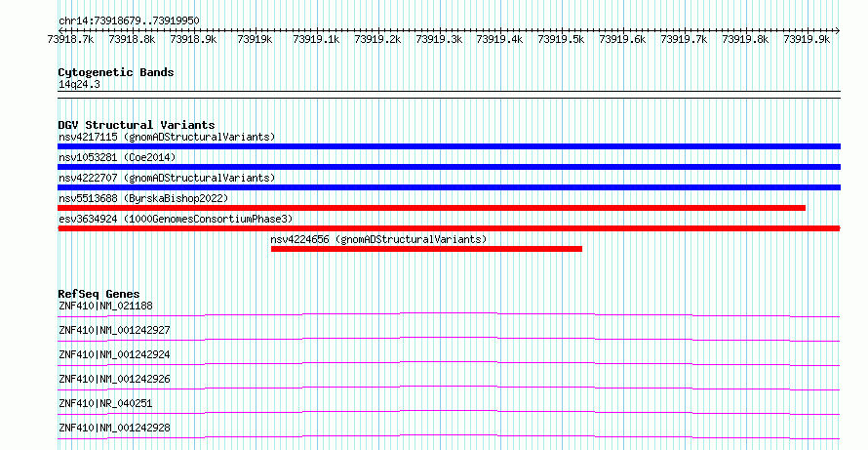This screenshot has height=450, width=868.
Task: Open the ZNF410|NM_001242928 transcript label
Action: coord(114,428)
